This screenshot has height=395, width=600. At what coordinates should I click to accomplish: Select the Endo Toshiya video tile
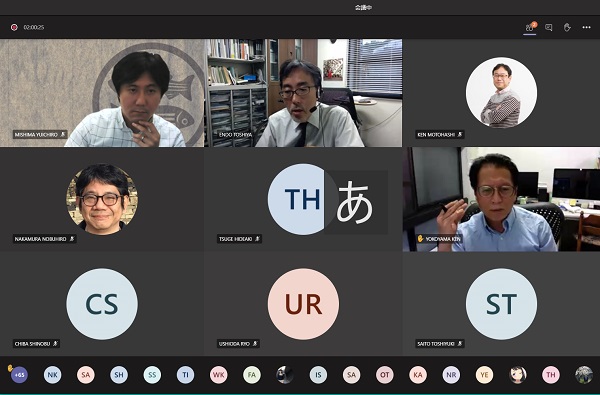tap(303, 93)
